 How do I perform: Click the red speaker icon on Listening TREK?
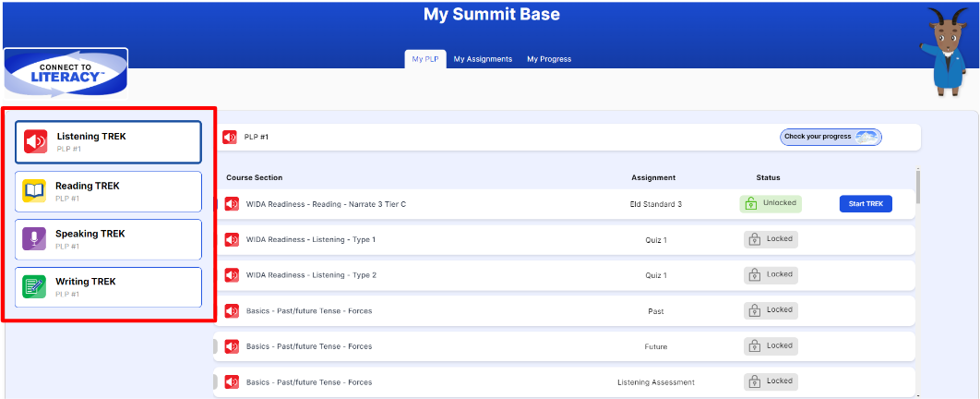click(x=36, y=141)
